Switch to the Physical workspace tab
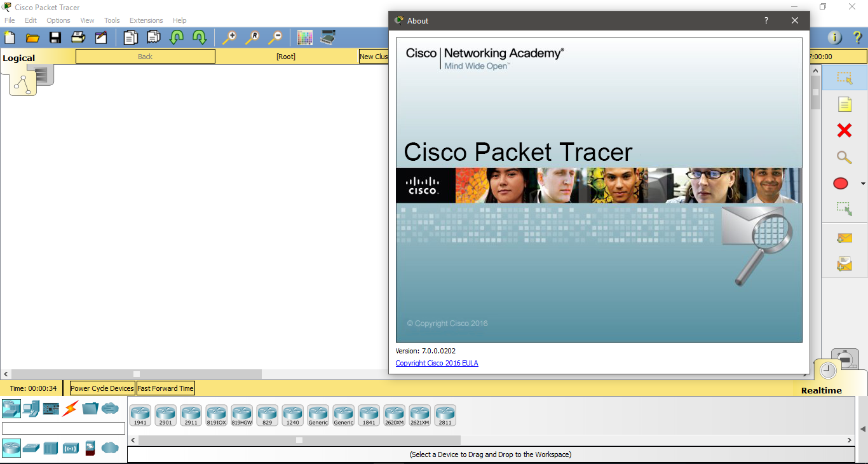This screenshot has width=868, height=464. pos(46,75)
